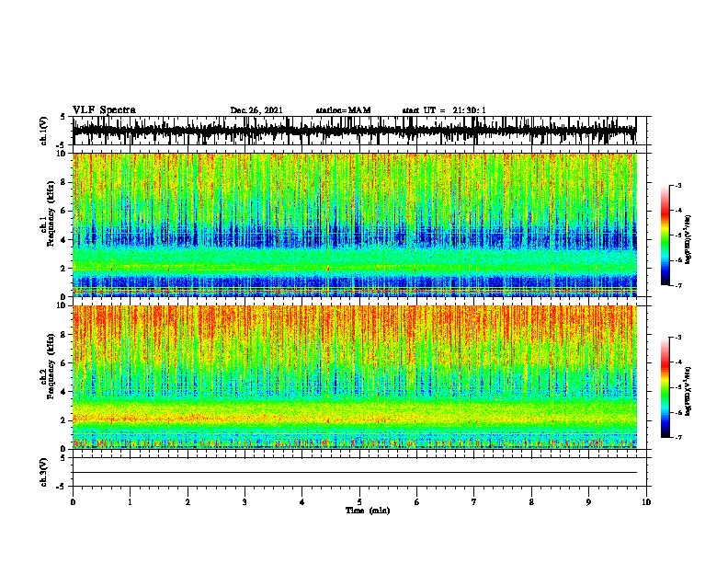
Task: Click the "-7" tick on ch.2 color bar
Action: (x=678, y=437)
